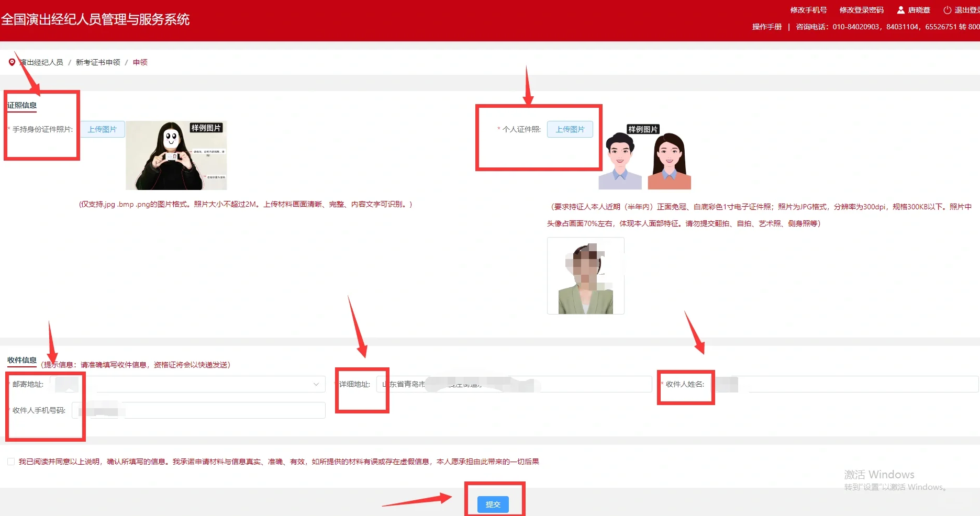980x516 pixels.
Task: Open the 操作手册 manual link
Action: [x=767, y=27]
